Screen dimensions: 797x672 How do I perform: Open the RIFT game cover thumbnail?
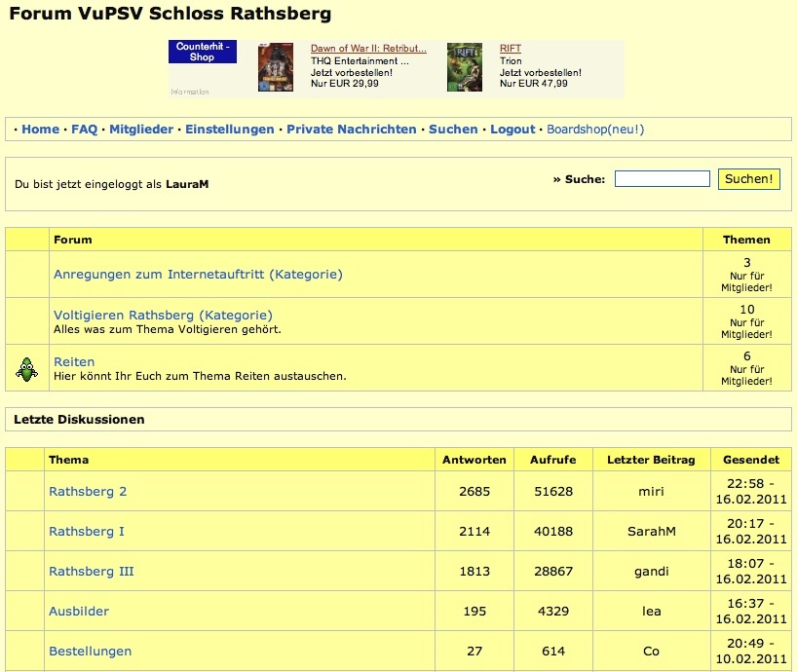(465, 67)
